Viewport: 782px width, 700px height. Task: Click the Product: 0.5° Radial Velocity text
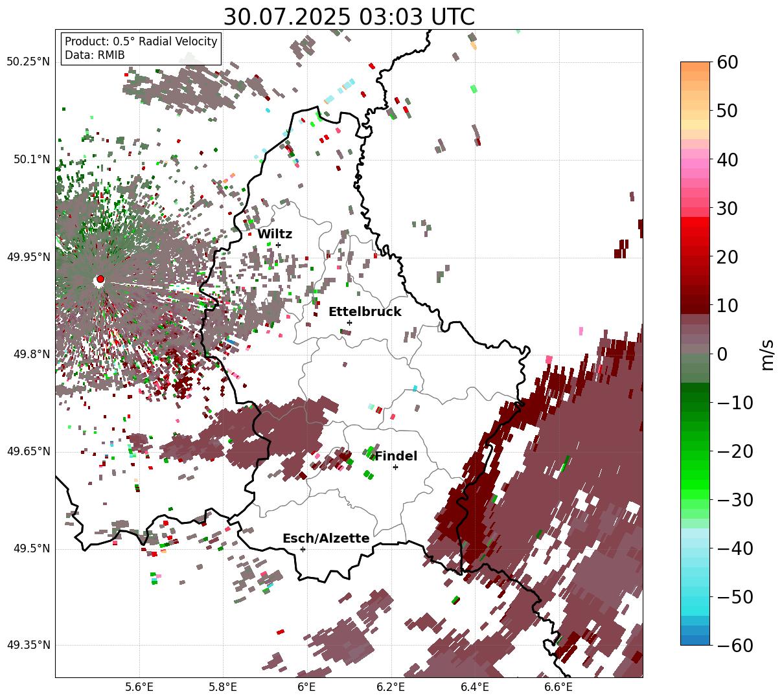[x=141, y=41]
